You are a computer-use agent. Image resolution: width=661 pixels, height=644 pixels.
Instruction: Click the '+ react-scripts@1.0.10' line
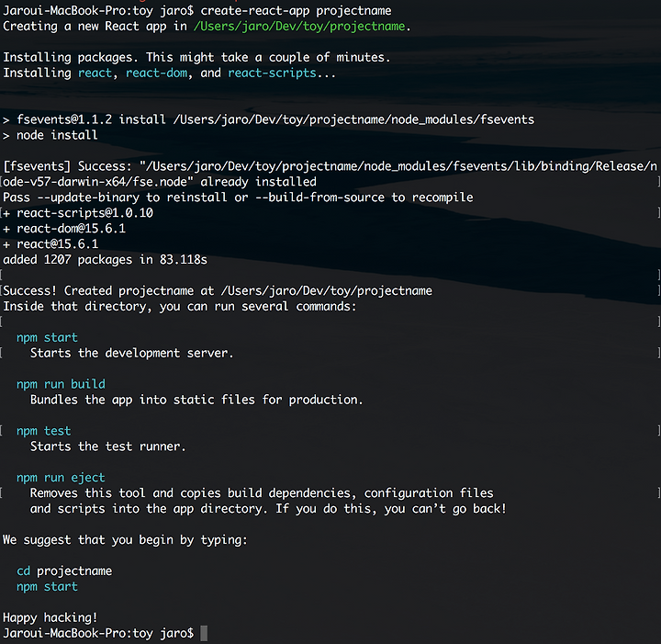tap(78, 213)
